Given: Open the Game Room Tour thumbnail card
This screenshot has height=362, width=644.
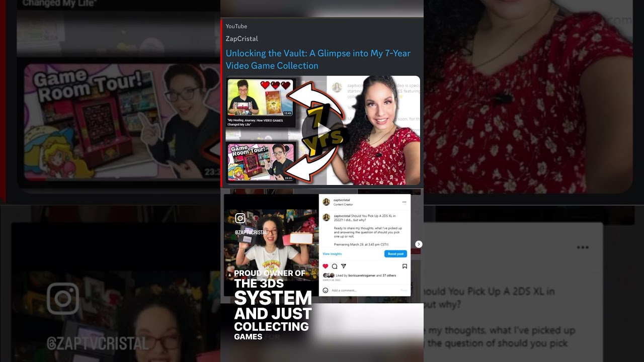Looking at the screenshot, I should click(261, 162).
